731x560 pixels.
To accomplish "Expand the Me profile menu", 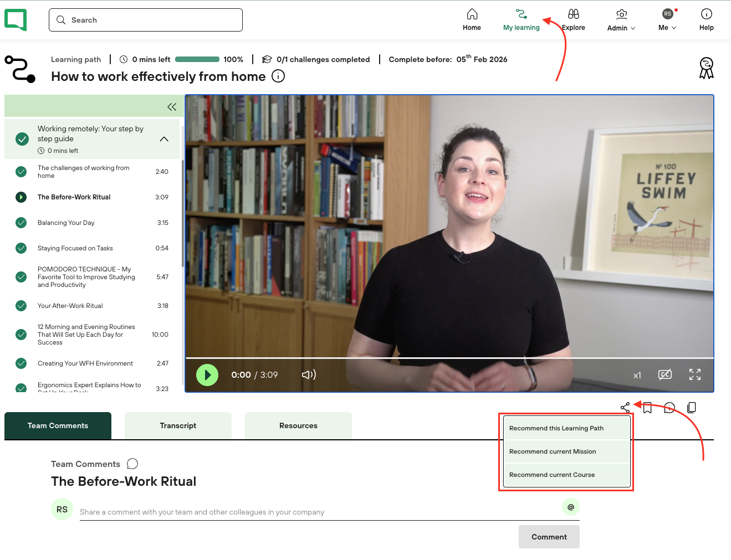I will 667,20.
